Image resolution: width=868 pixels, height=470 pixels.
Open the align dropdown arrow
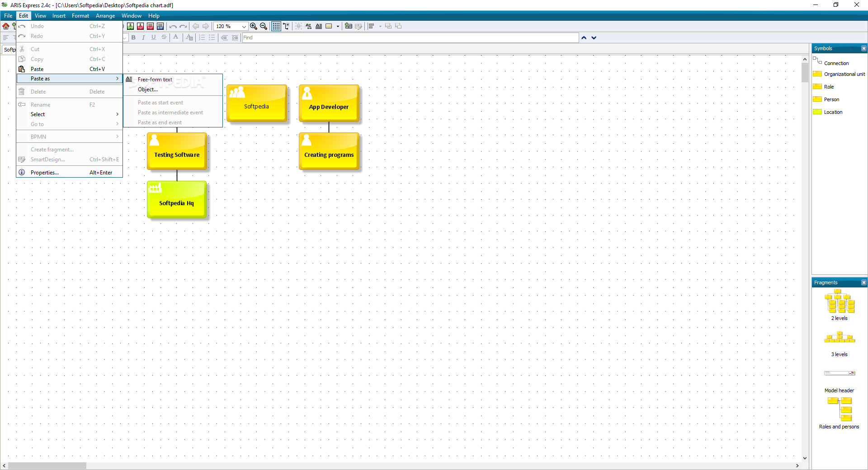pyautogui.click(x=380, y=26)
